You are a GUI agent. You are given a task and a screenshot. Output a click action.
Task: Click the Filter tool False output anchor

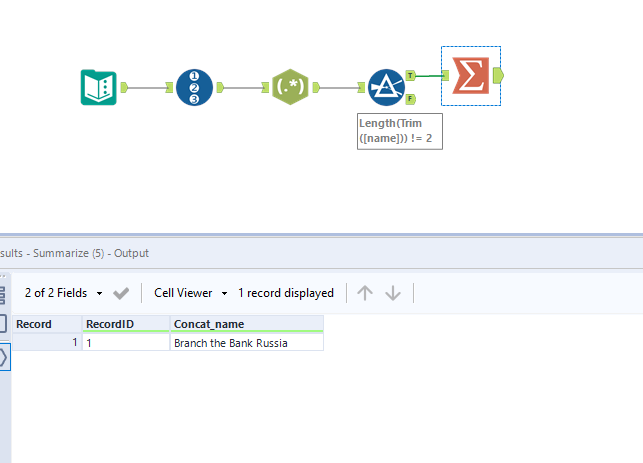[x=410, y=99]
